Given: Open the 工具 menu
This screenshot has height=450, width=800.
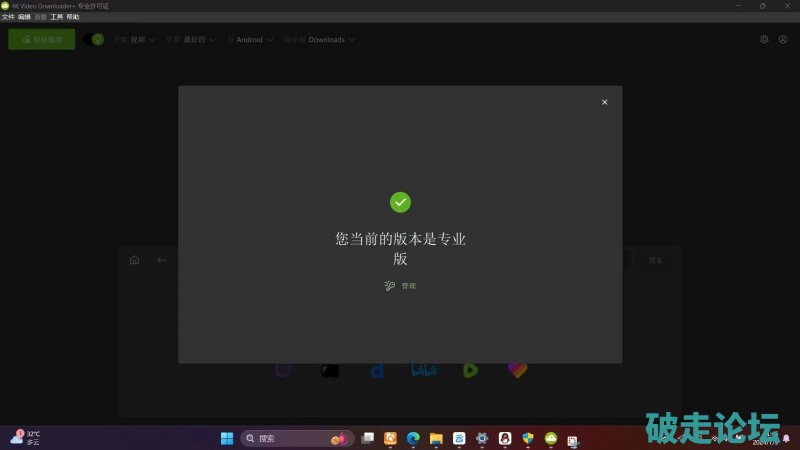Looking at the screenshot, I should [x=56, y=17].
